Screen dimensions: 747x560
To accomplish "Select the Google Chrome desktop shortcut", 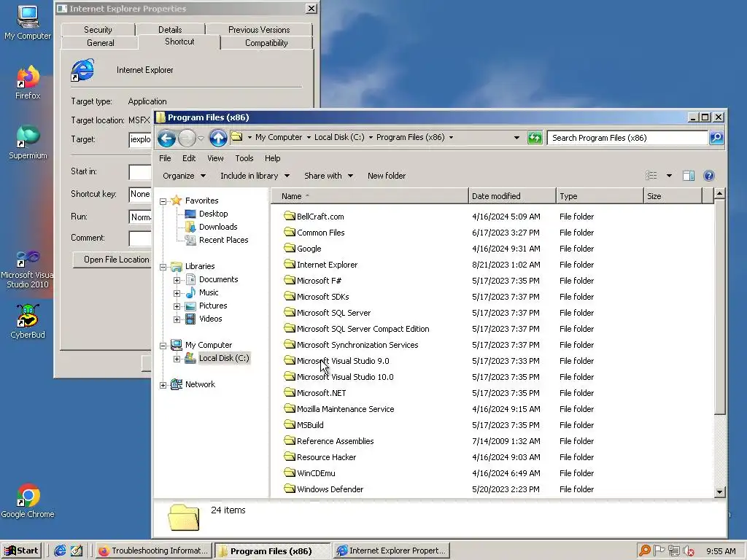I will (x=28, y=501).
